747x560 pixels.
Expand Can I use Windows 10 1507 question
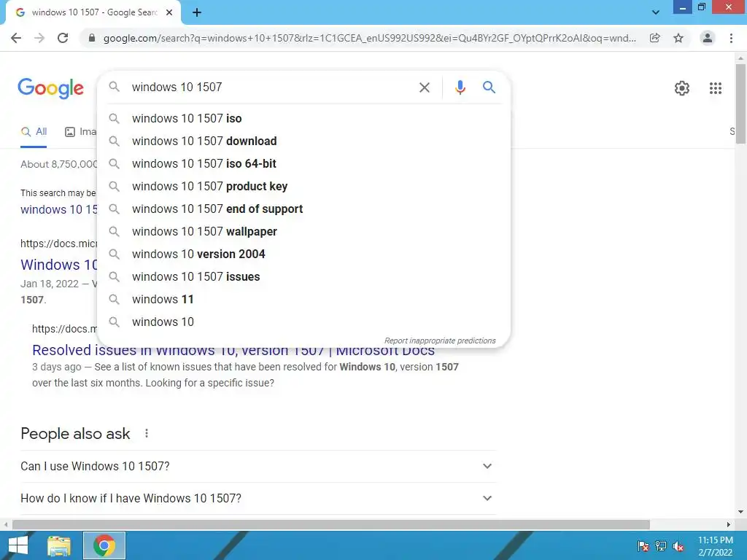[258, 466]
